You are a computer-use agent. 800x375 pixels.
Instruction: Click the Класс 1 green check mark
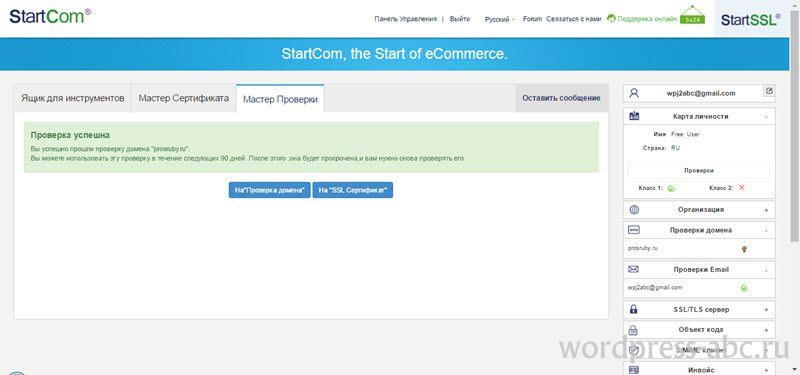pos(671,188)
